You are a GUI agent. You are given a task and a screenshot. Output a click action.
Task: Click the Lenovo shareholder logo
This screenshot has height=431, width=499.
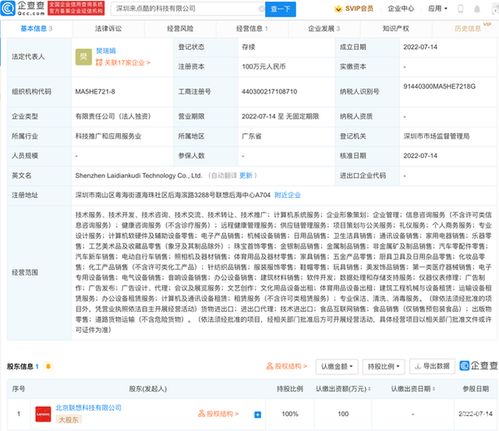43,414
